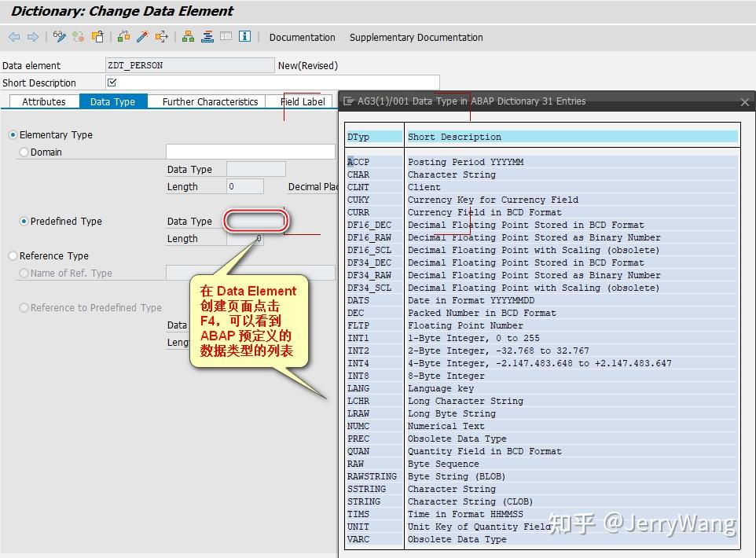Open the Documentation menu item
The width and height of the screenshot is (756, 558).
tap(303, 37)
